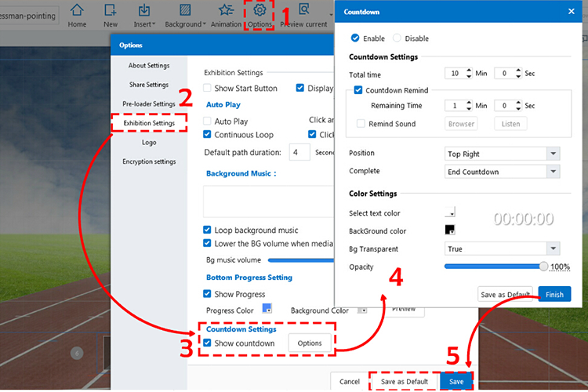Open About Settings section
Viewport: 588px width, 392px height.
[x=149, y=65]
